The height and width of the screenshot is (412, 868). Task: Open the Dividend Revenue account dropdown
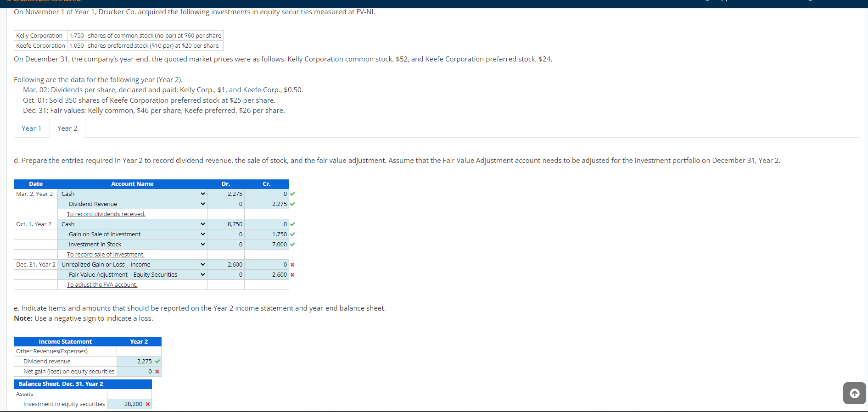click(x=133, y=204)
